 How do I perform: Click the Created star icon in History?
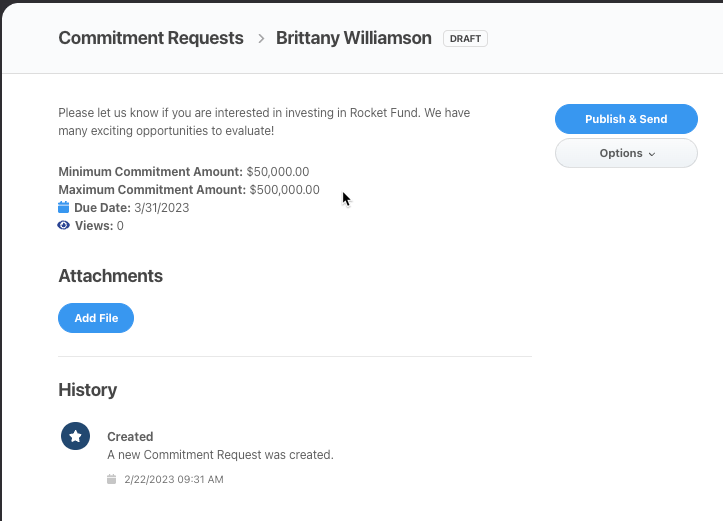point(76,436)
